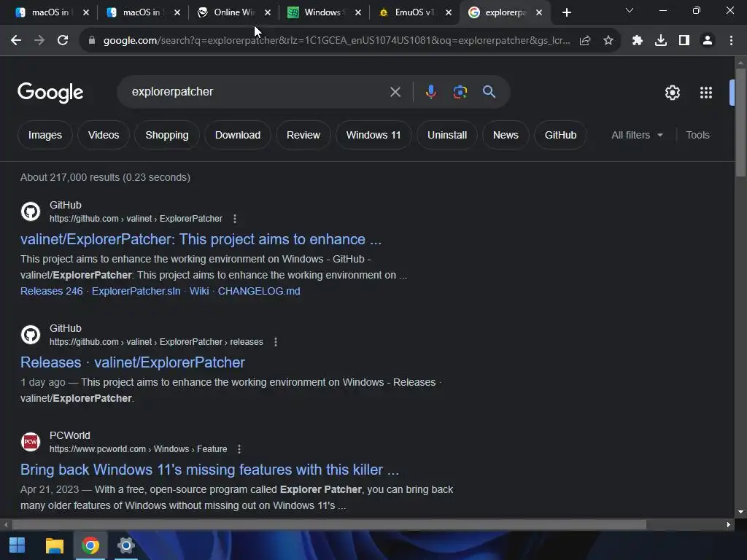
Task: View site lock information icon
Action: click(92, 41)
